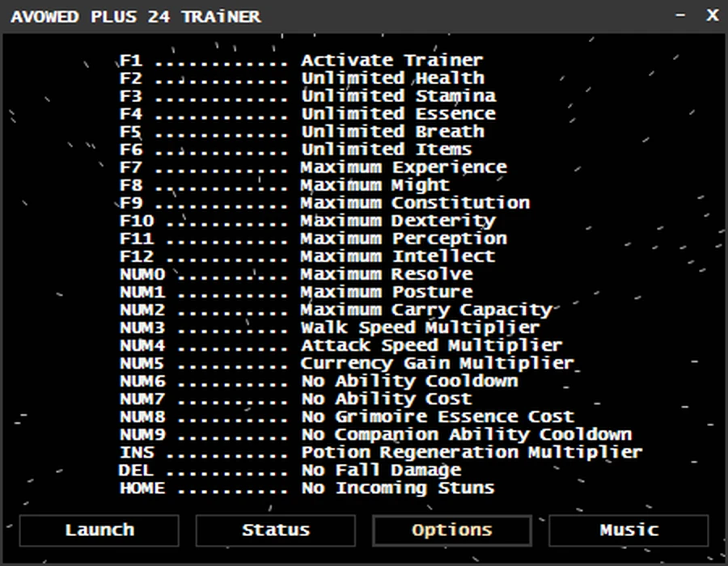Click the AVOWED PLUS 24 TRAINER title
Screen dimensions: 728x566
click(136, 17)
